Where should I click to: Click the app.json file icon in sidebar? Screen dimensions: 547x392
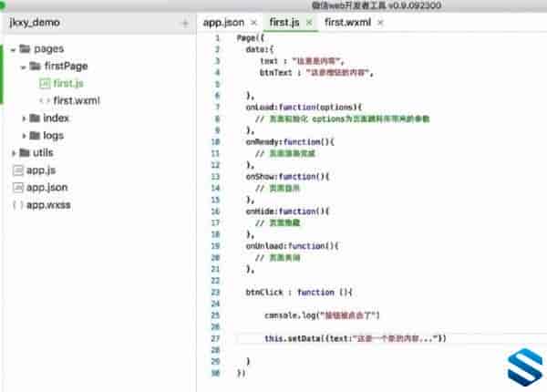coord(16,188)
